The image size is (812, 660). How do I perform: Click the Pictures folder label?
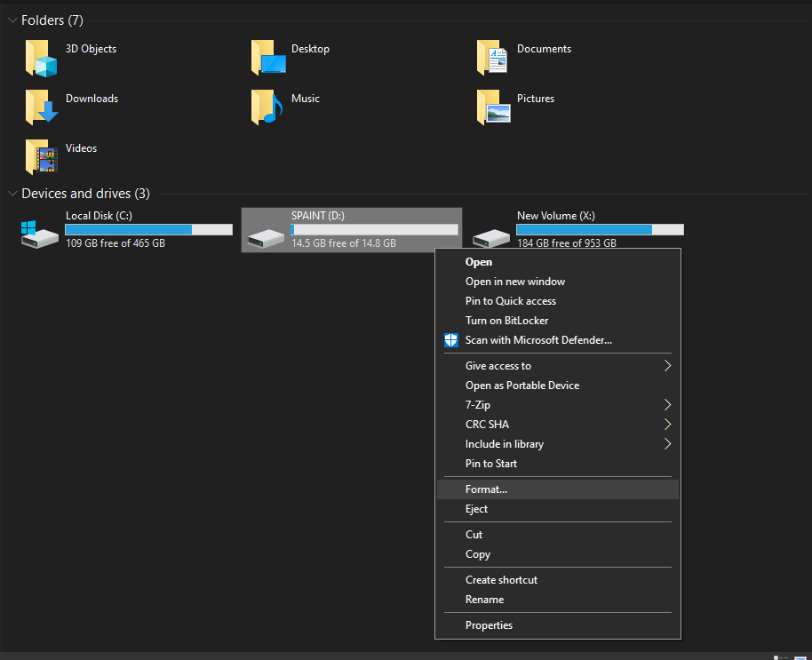(536, 99)
